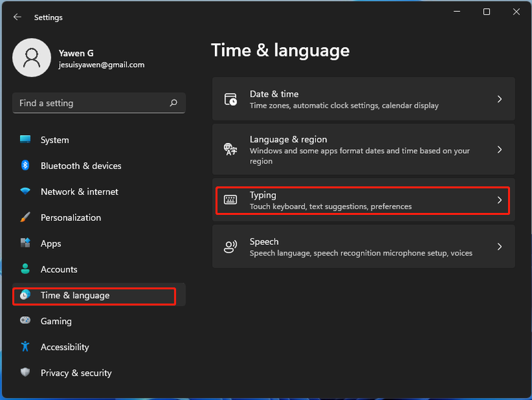
Task: Expand Language & region with its chevron
Action: (x=499, y=149)
